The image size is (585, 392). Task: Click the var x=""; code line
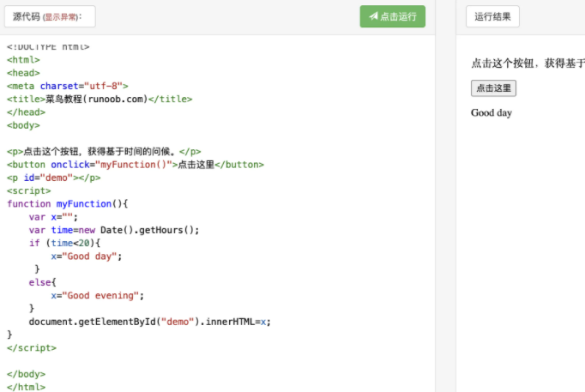click(53, 217)
